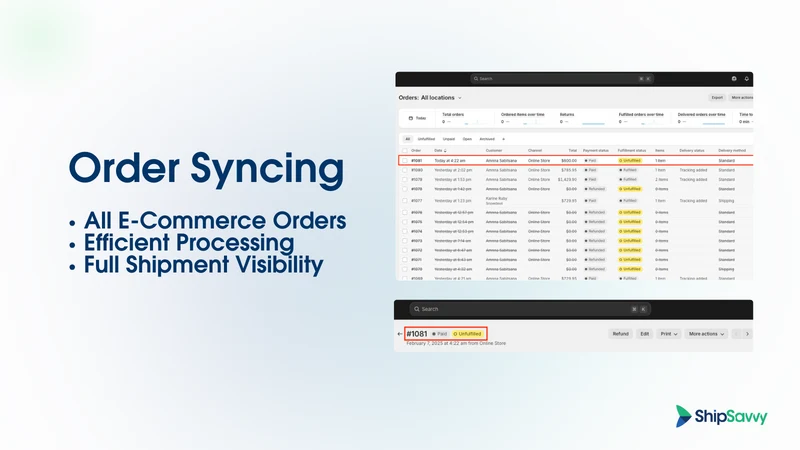This screenshot has height=450, width=800.
Task: Click the Fulfillment status column header
Action: tap(632, 151)
